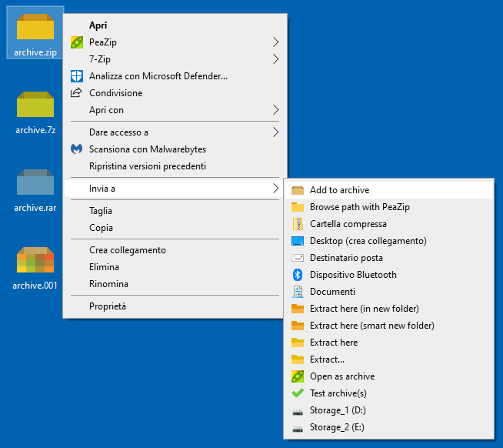Click the Storage_2 (E:) drive icon

298,429
